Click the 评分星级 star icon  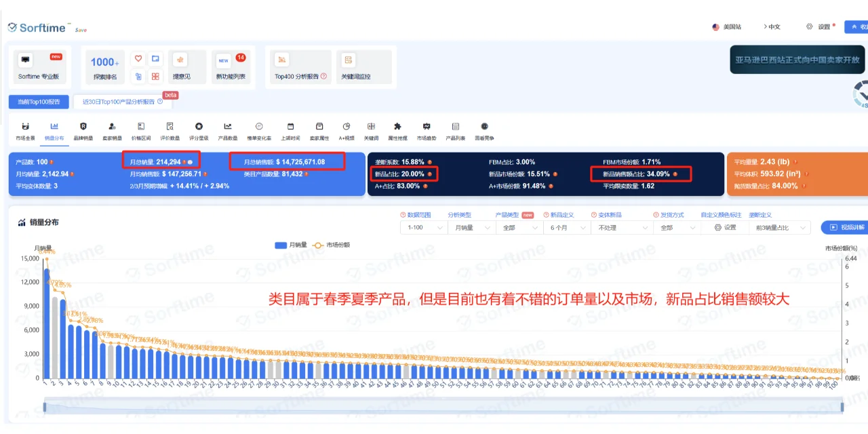coord(199,127)
